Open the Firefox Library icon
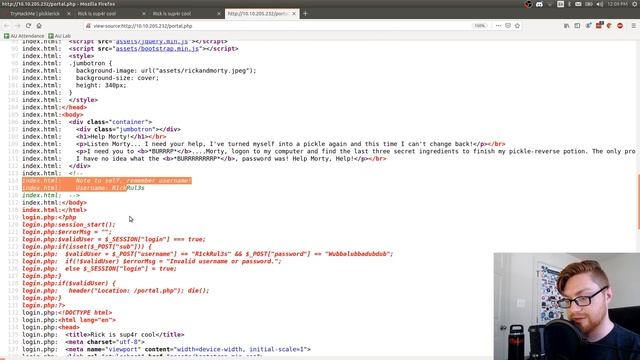Image resolution: width=640 pixels, height=360 pixels. click(x=567, y=26)
